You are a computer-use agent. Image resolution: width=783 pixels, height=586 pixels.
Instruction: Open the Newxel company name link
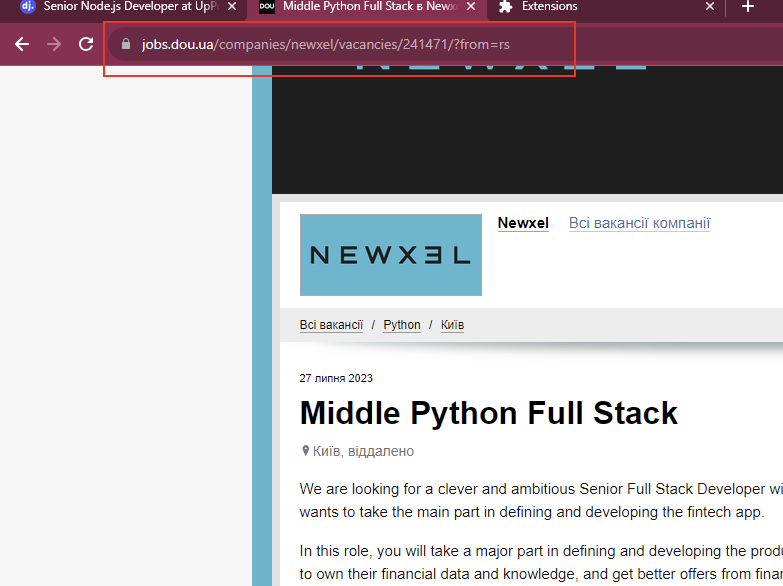click(x=523, y=223)
